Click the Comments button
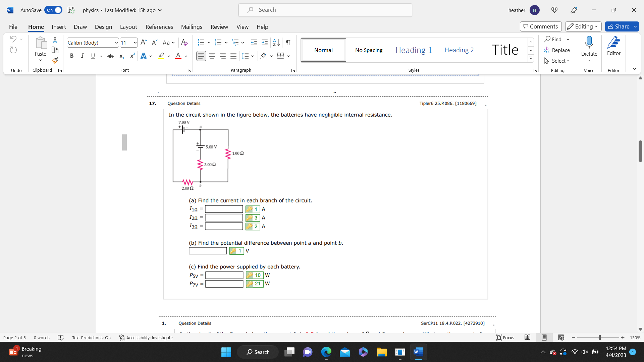 [540, 26]
